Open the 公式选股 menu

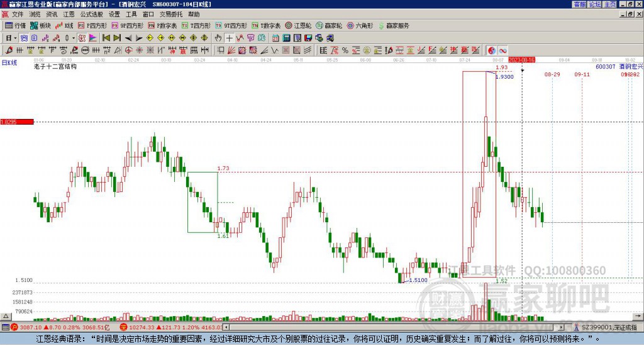pos(91,14)
